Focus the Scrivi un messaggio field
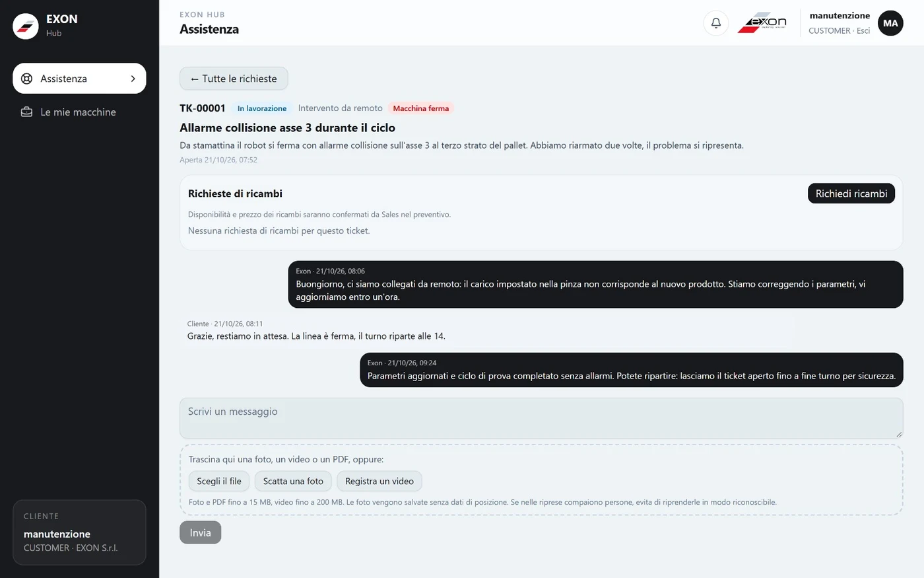This screenshot has width=924, height=578. (541, 418)
